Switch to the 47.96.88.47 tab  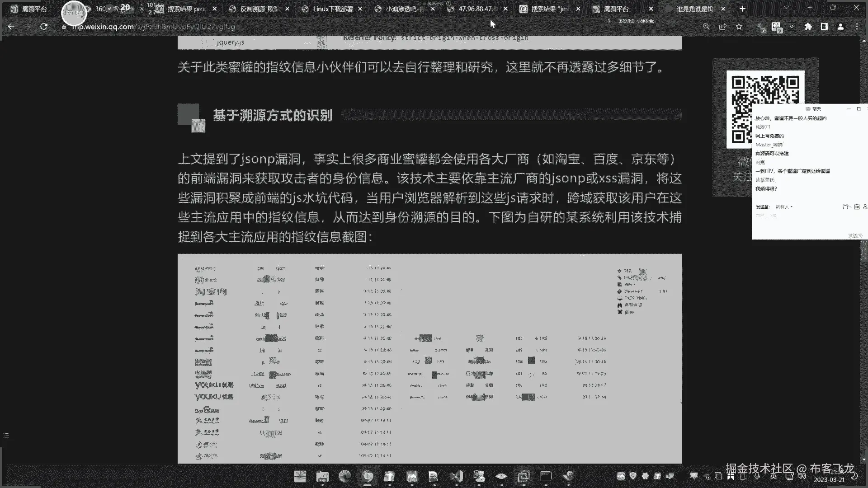coord(478,9)
